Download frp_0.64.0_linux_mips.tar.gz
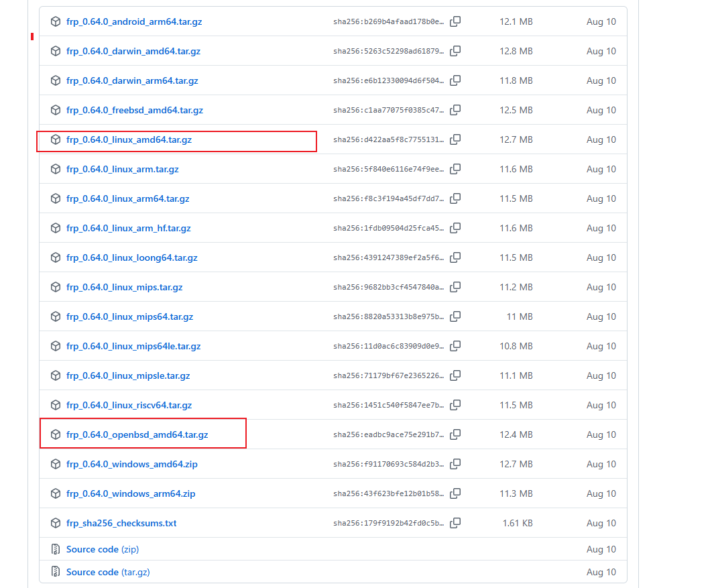The width and height of the screenshot is (712, 588). 125,287
